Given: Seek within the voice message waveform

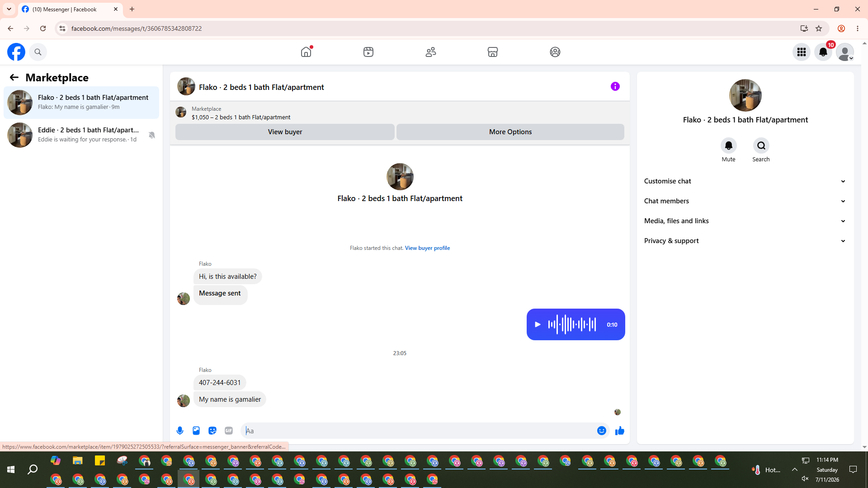Looking at the screenshot, I should coord(572,324).
